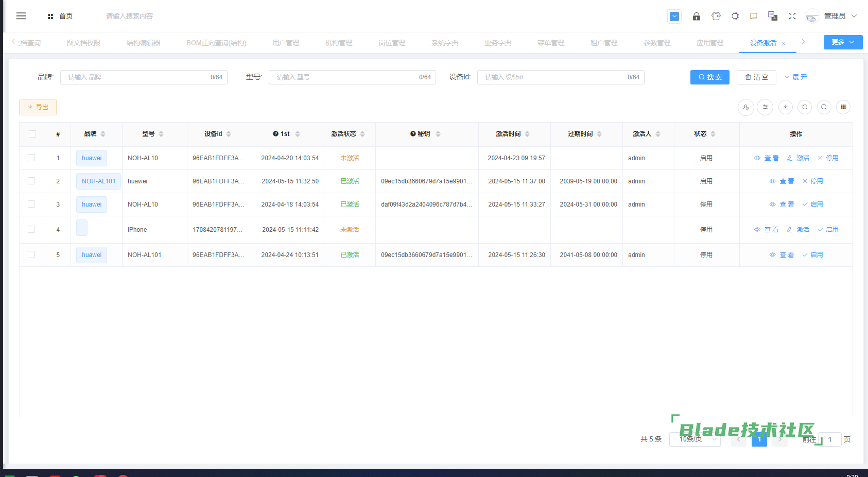Image resolution: width=868 pixels, height=477 pixels.
Task: Focus the 品牌 input field
Action: (x=144, y=77)
